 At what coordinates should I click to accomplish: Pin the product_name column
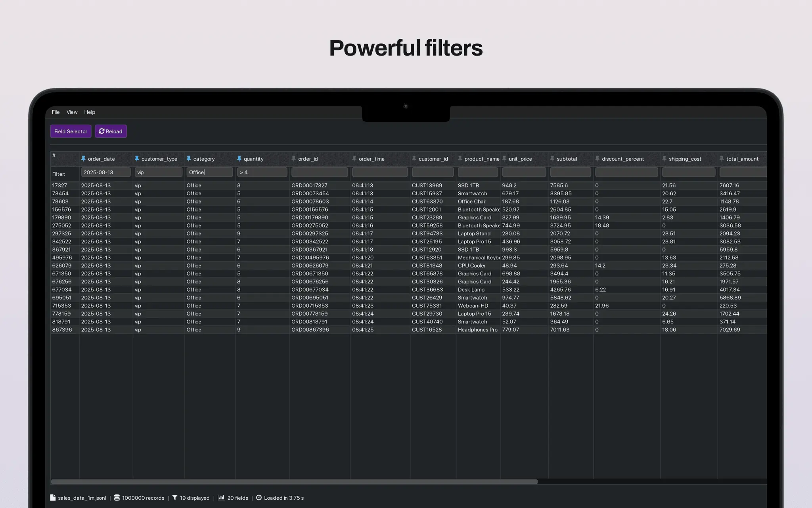tap(460, 159)
